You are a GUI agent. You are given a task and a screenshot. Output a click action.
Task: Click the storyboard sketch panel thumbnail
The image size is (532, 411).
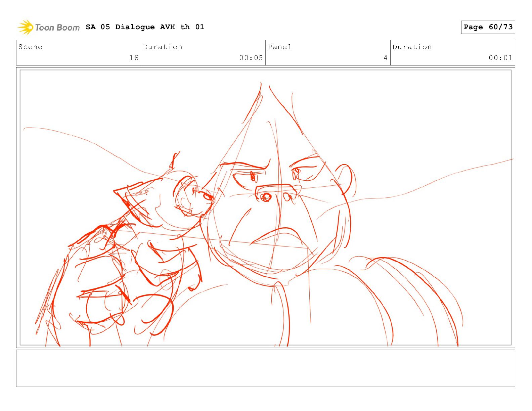[266, 208]
